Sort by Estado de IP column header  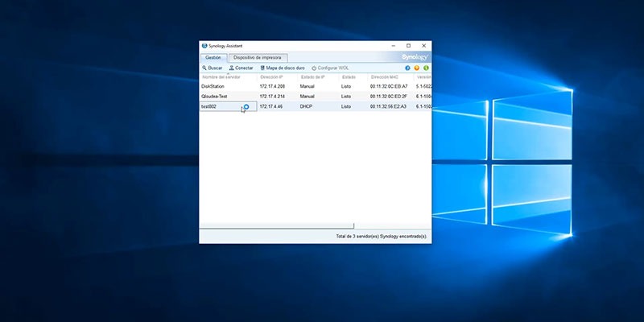318,76
